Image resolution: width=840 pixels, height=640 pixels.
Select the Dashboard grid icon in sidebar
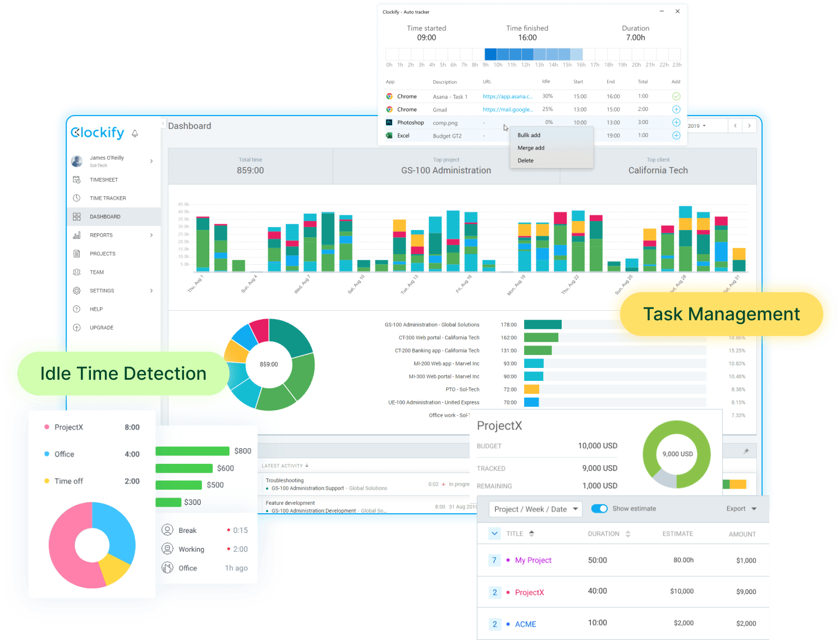[77, 217]
